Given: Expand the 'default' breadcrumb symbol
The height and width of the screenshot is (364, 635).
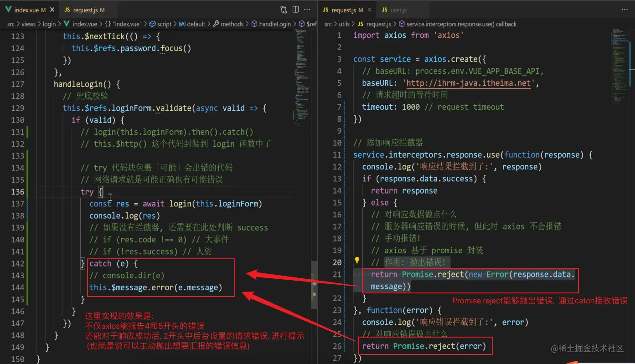Looking at the screenshot, I should [192, 24].
